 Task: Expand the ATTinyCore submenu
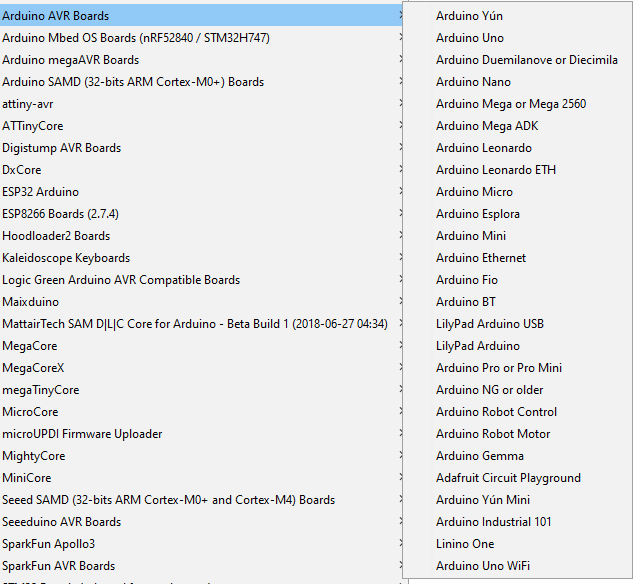coord(202,125)
